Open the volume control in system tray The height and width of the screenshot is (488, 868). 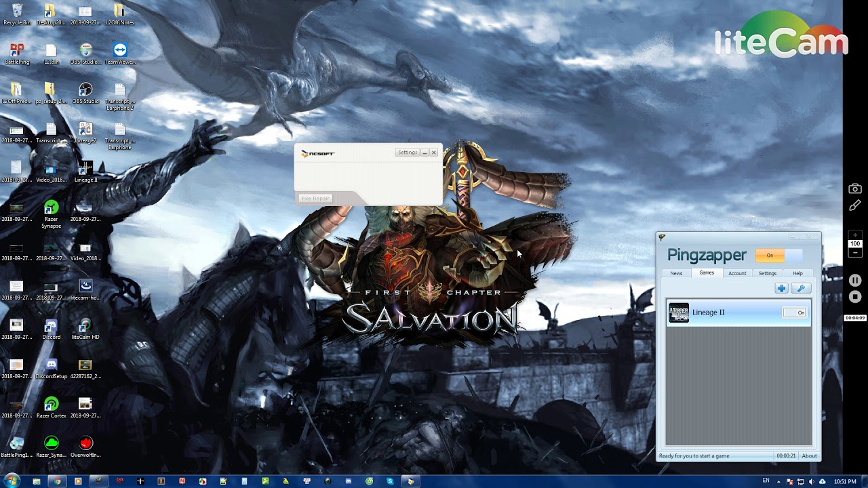pos(812,481)
